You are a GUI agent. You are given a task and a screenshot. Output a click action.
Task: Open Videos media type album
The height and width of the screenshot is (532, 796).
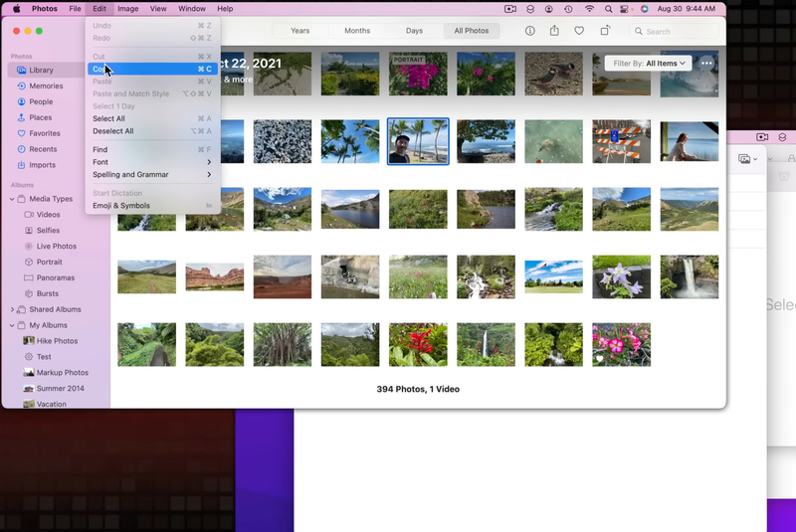click(x=48, y=215)
